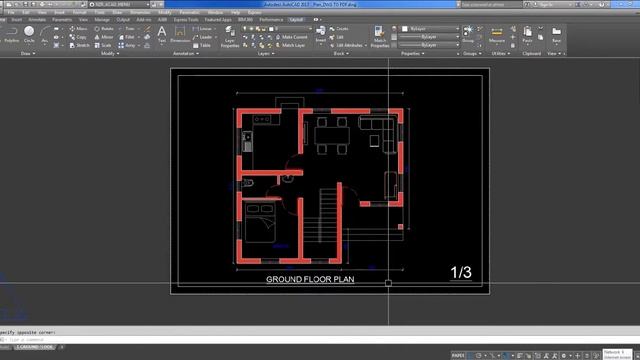Click Make Current layer button
Screen dimensions: 640x360
[291, 37]
